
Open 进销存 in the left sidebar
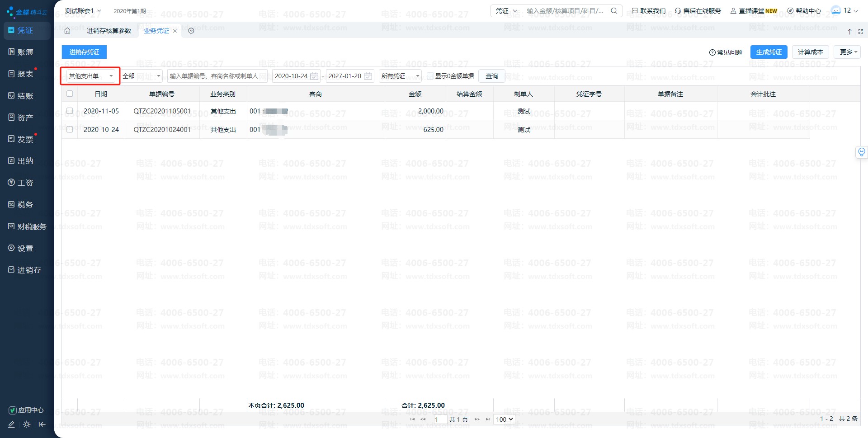click(29, 270)
